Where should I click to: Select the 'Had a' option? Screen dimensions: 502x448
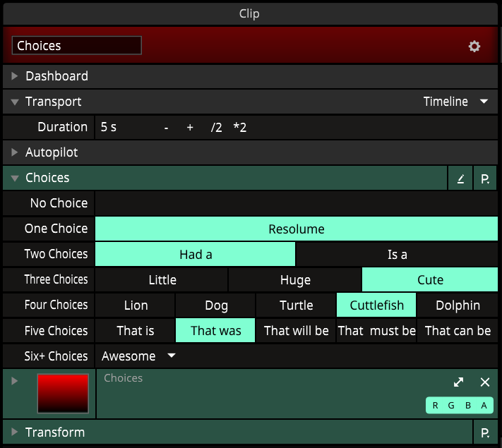pos(196,254)
